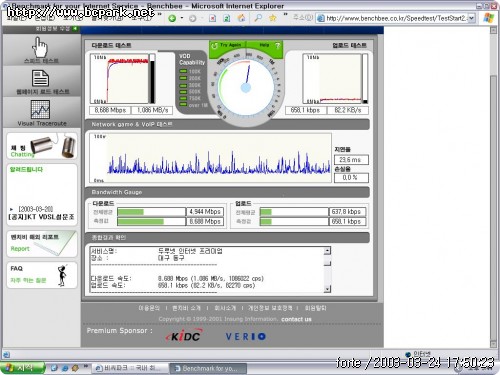Open the Search magnifier in toolbar
This screenshot has height=375, width=500.
[x=258, y=18]
